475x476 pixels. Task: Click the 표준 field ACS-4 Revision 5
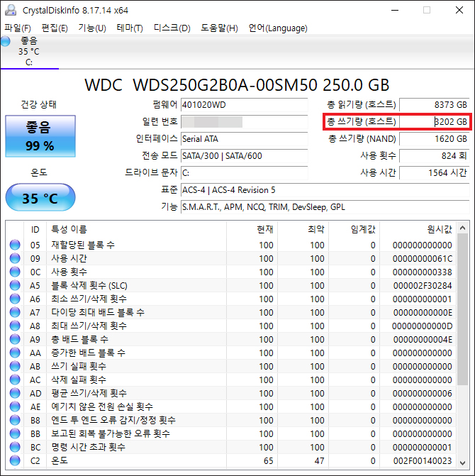(325, 190)
